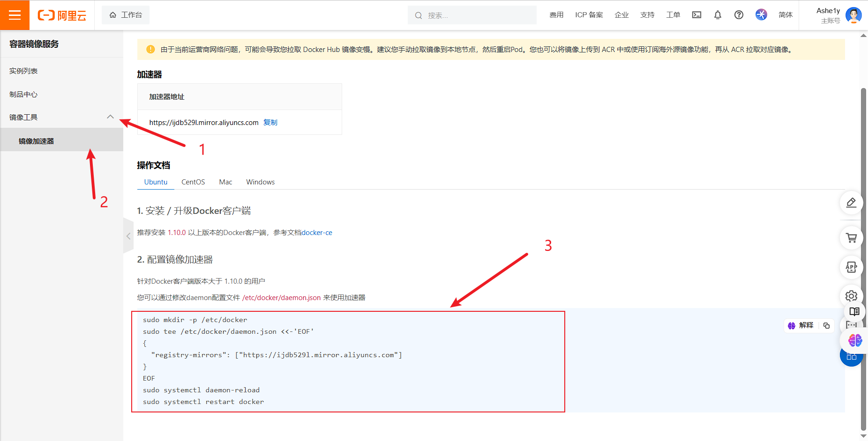
Task: Open the colorful AI brain assistant icon
Action: coord(855,340)
